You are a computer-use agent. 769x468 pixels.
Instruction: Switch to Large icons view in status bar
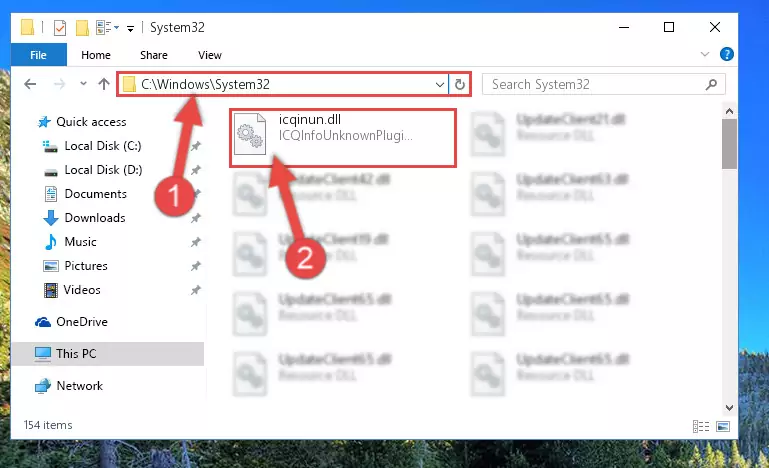point(723,426)
